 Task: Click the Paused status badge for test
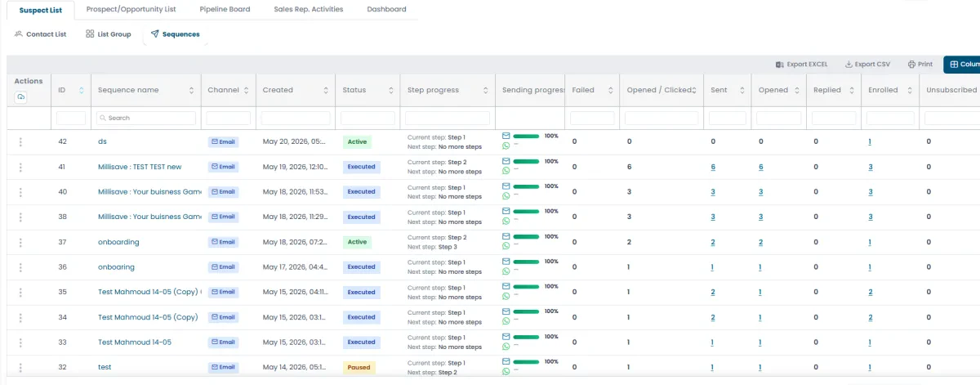tap(359, 367)
